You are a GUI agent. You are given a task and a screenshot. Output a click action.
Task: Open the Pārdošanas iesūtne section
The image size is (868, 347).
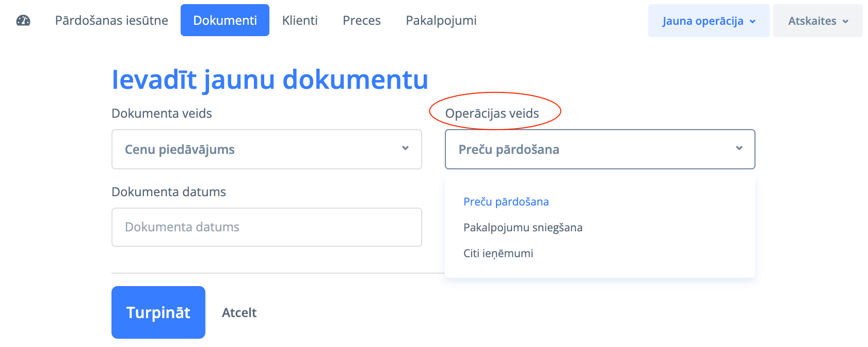coord(111,21)
